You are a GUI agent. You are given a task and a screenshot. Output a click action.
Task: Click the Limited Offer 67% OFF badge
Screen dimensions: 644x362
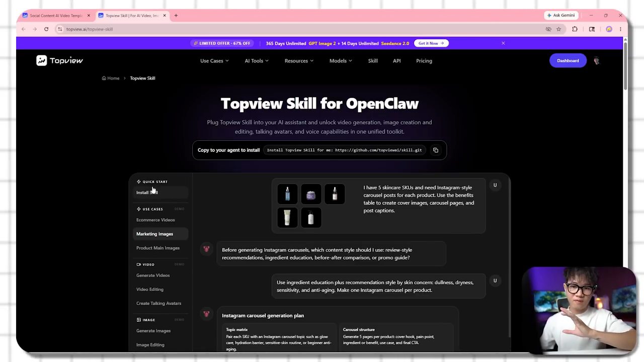[x=222, y=43]
